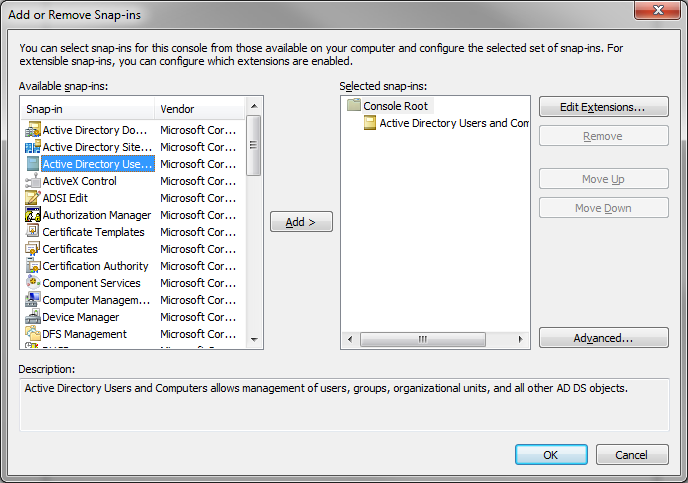This screenshot has width=688, height=483.
Task: Select 'Certificates' snap-in name
Action: pyautogui.click(x=70, y=249)
